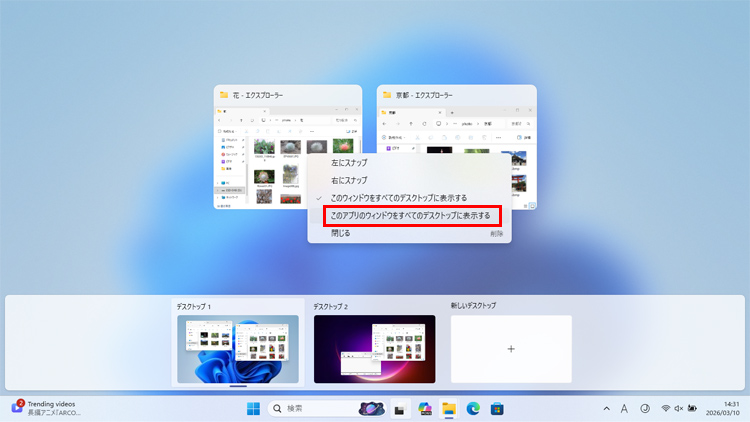Launch Microsoft Edge from the taskbar

tap(472, 409)
